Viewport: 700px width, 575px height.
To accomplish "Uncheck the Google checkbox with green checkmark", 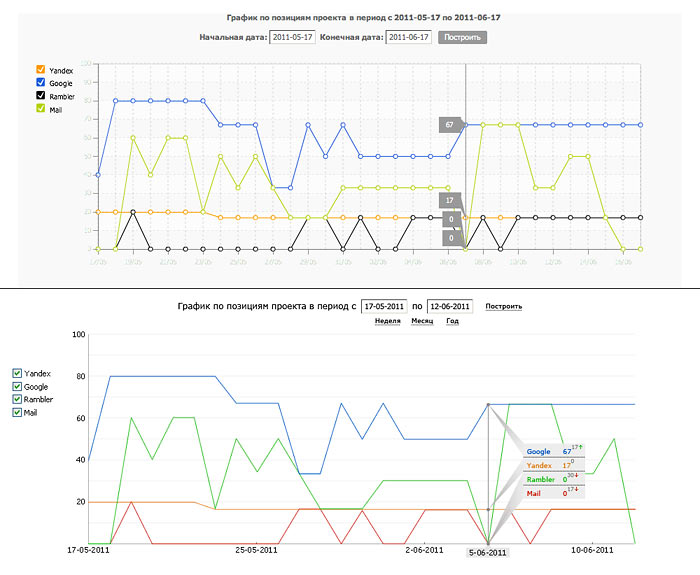I will 16,386.
